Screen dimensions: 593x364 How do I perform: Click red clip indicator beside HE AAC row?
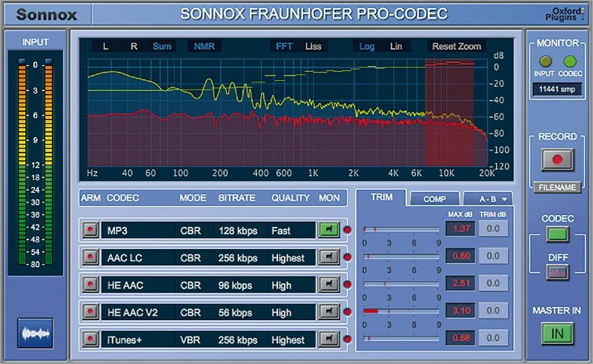pos(347,285)
